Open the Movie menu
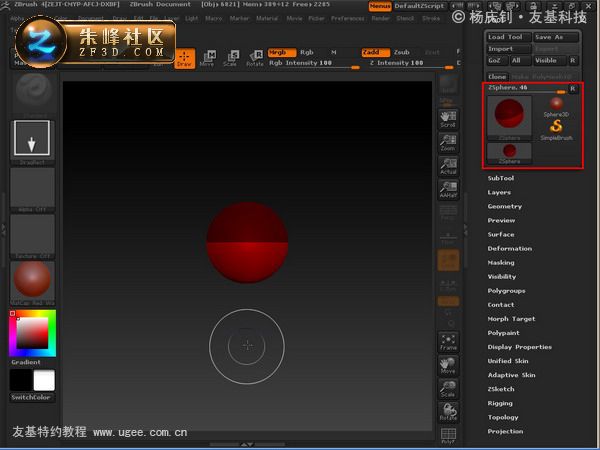The width and height of the screenshot is (600, 450). [294, 18]
